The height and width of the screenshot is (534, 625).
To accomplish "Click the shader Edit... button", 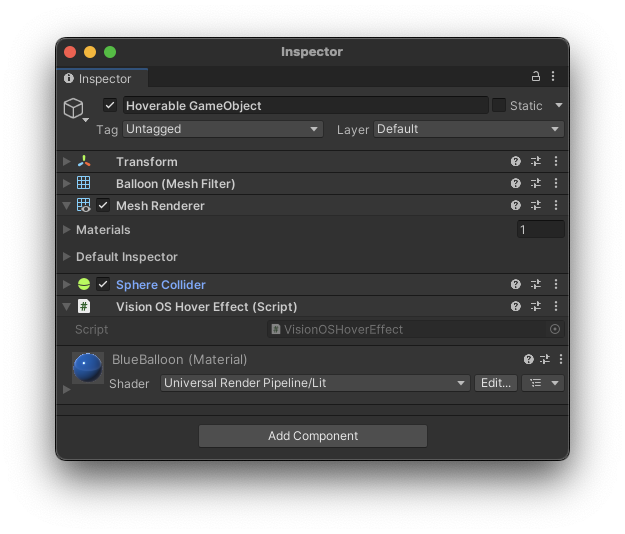I will [496, 383].
